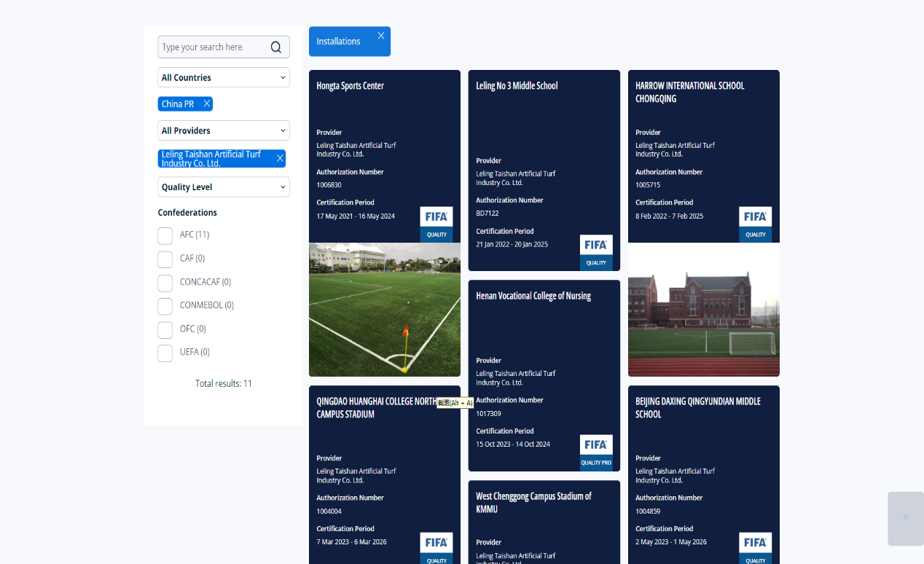Image resolution: width=924 pixels, height=564 pixels.
Task: Close the Installations tab chip
Action: tap(380, 36)
